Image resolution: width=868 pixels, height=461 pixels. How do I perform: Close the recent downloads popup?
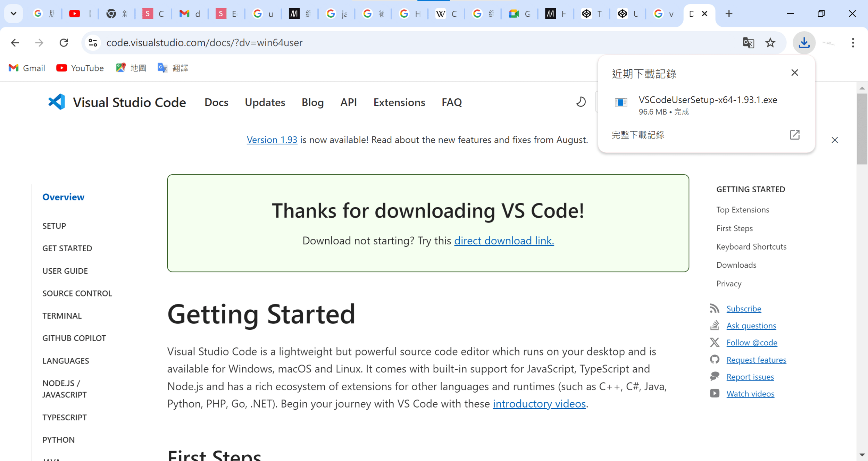point(794,73)
